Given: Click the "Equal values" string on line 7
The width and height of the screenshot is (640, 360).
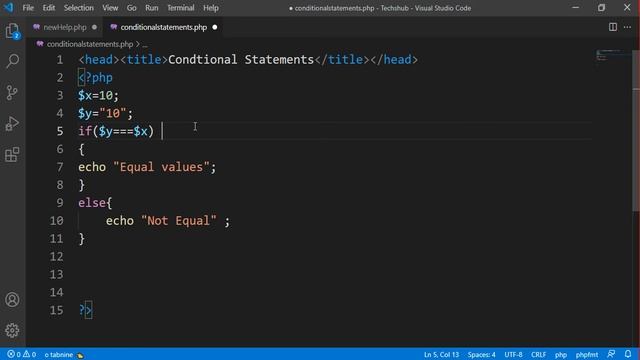Looking at the screenshot, I should 161,167.
